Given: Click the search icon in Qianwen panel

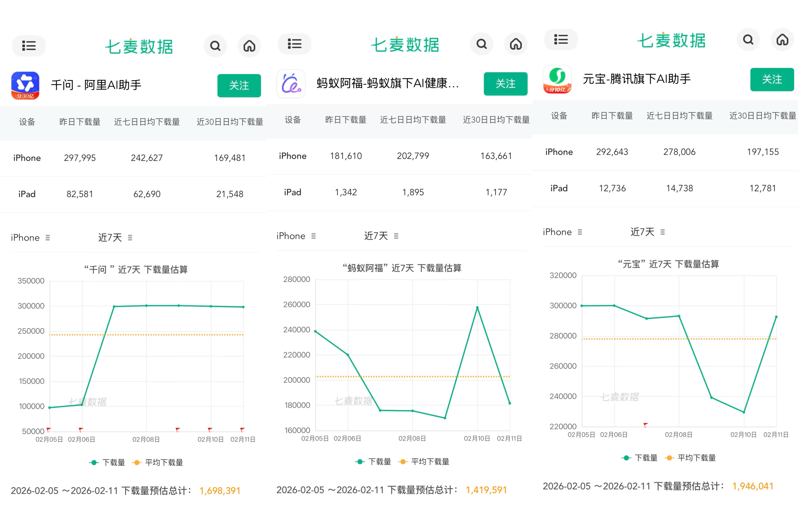Looking at the screenshot, I should 215,46.
